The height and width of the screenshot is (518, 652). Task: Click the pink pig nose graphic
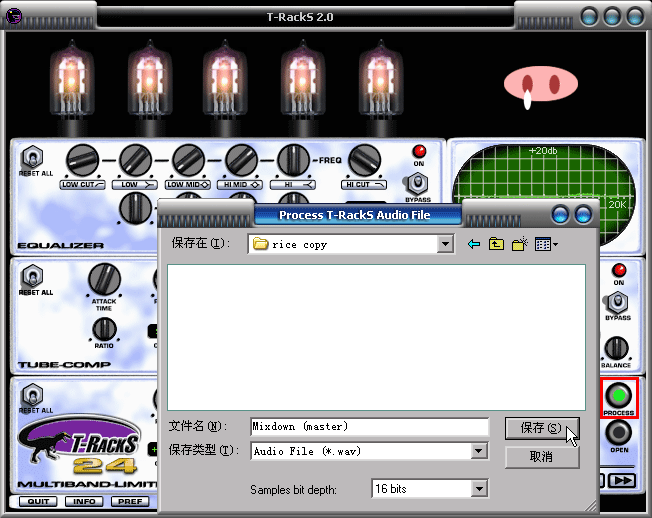(x=541, y=84)
